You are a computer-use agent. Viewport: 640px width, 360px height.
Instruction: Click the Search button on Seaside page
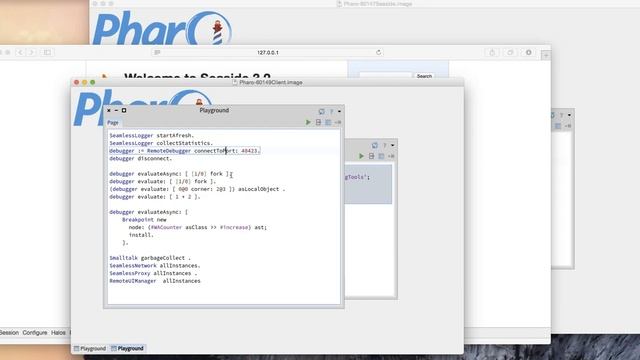coord(424,76)
